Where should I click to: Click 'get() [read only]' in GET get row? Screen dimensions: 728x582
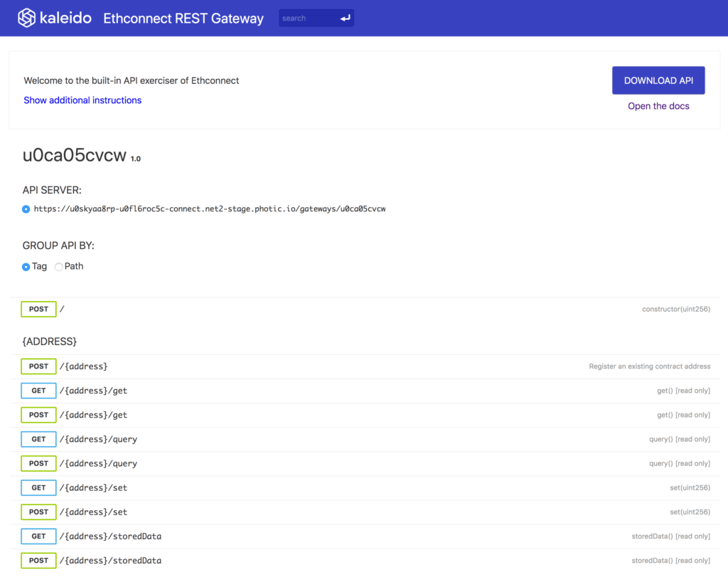683,391
